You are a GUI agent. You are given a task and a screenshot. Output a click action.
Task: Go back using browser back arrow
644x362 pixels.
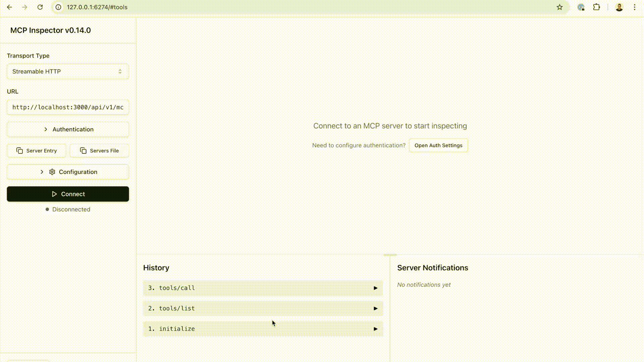[9, 7]
